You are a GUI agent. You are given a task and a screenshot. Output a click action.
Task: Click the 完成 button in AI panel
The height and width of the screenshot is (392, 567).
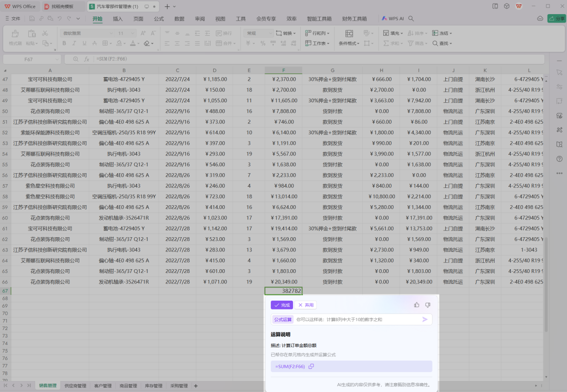[281, 304]
